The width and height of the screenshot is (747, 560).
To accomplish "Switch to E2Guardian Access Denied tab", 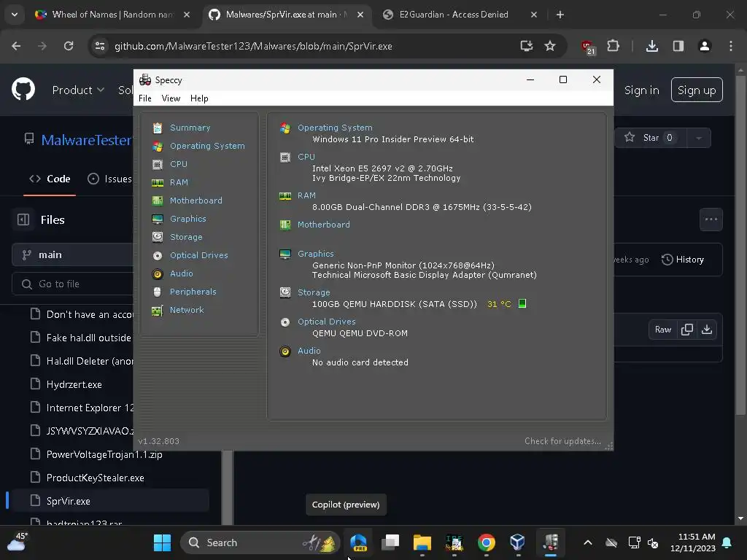I will coord(454,15).
